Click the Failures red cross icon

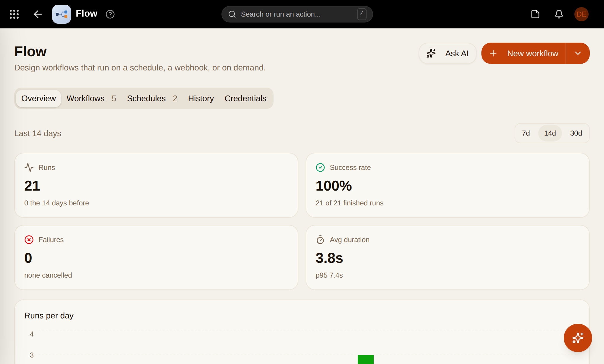29,240
